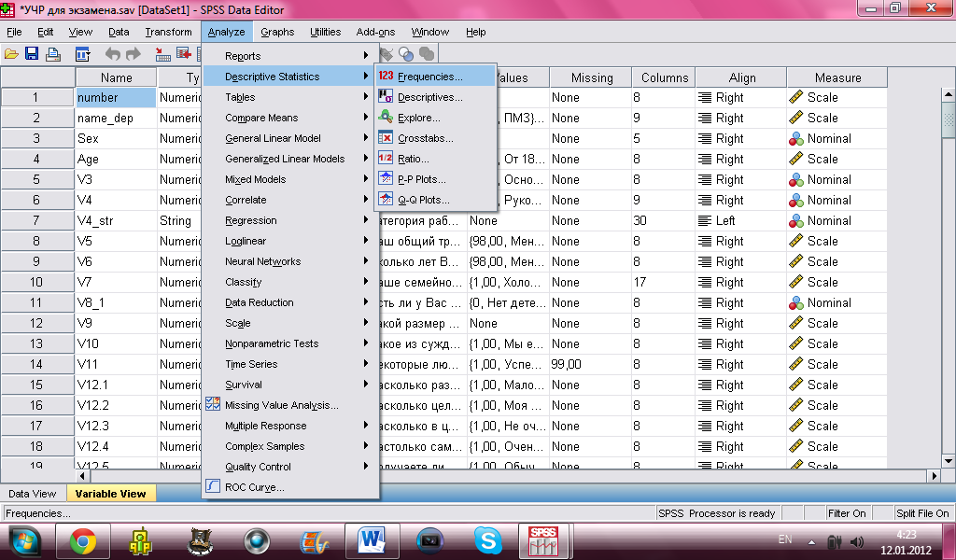Open the dialog recall toolbar icon

(82, 54)
